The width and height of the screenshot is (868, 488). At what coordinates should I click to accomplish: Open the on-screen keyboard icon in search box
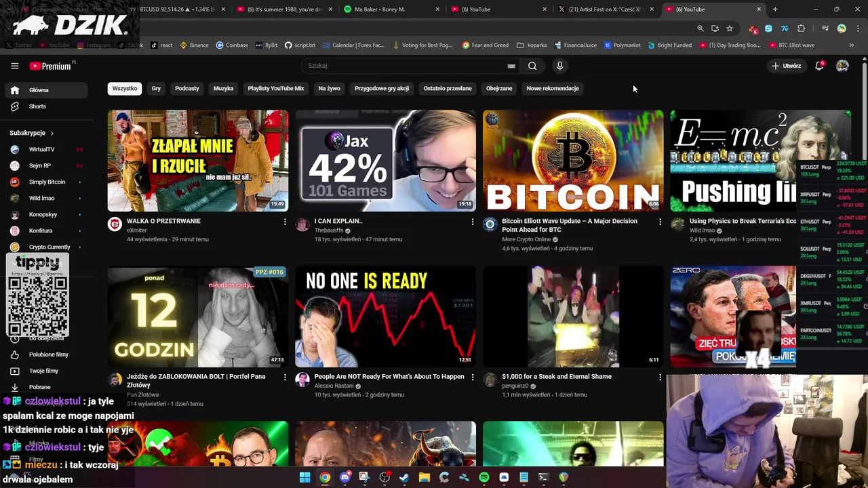point(511,66)
